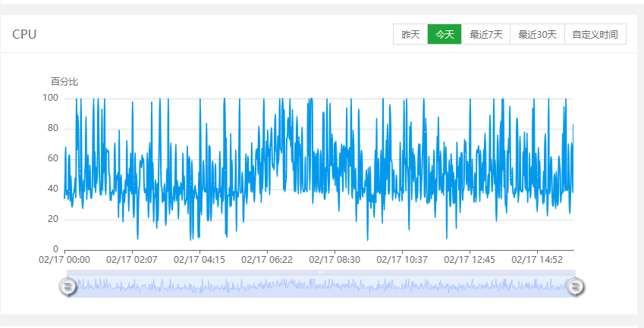
Task: Switch to the 最近7天 view
Action: click(486, 35)
